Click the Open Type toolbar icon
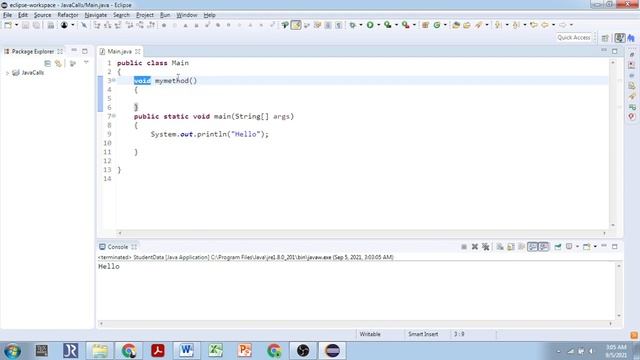The height and width of the screenshot is (360, 640). point(456,25)
